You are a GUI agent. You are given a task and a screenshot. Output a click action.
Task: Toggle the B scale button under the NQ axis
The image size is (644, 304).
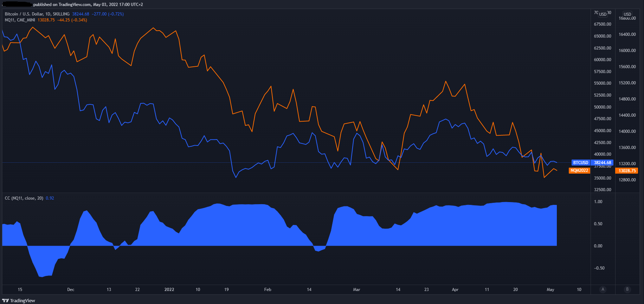(x=627, y=289)
